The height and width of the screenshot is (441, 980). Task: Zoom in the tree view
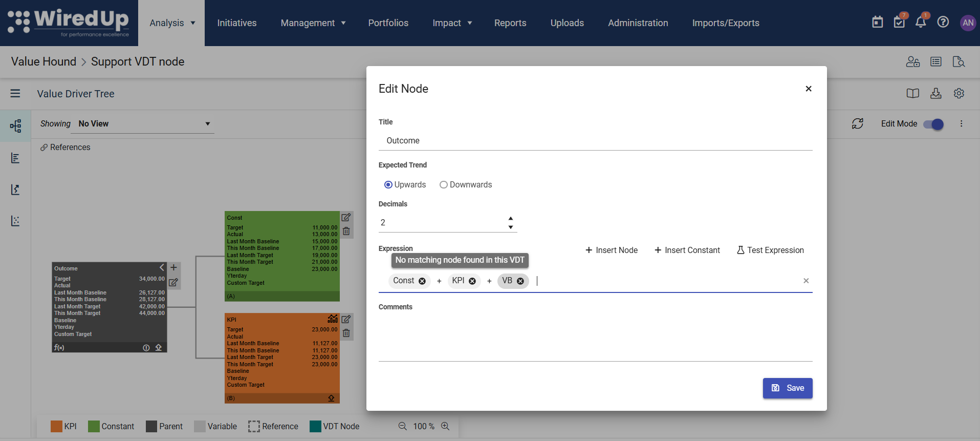click(445, 426)
